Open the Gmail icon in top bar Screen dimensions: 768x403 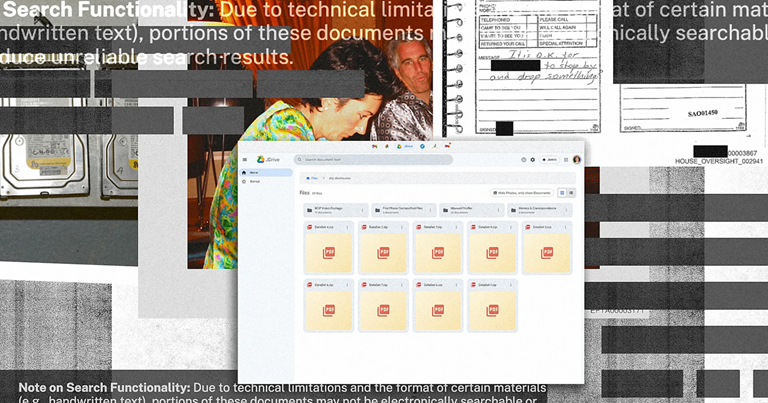click(373, 146)
